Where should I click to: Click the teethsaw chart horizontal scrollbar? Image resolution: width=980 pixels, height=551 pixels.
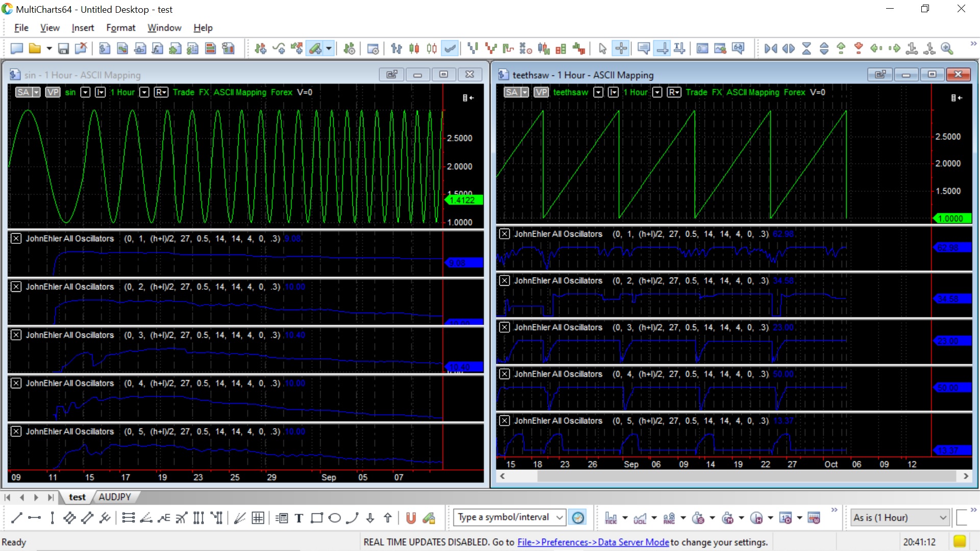[x=745, y=476]
